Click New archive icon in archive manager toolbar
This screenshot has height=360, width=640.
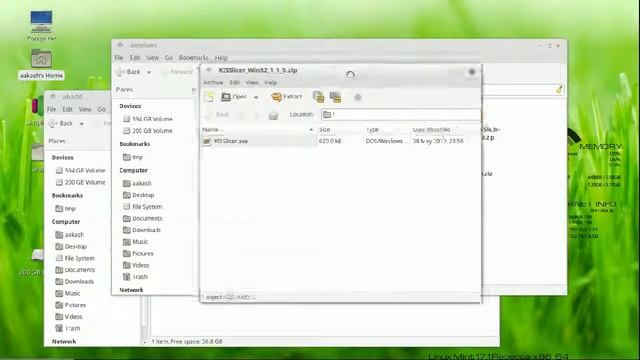pyautogui.click(x=209, y=97)
